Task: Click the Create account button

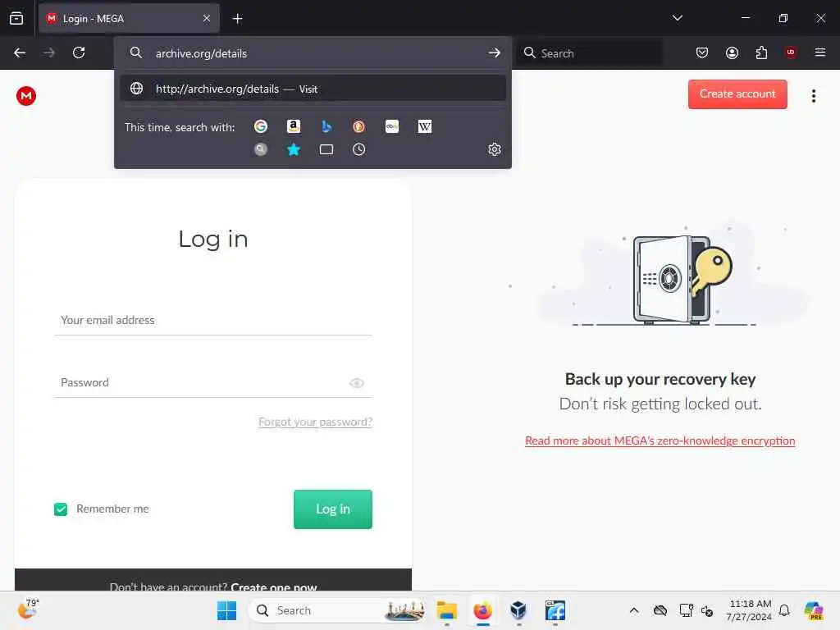Action: pyautogui.click(x=737, y=94)
